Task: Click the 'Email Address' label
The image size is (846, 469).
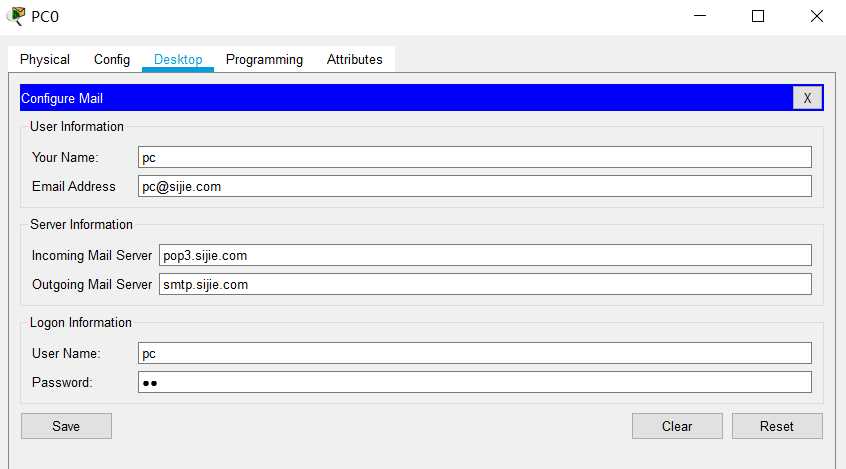Action: tap(74, 186)
